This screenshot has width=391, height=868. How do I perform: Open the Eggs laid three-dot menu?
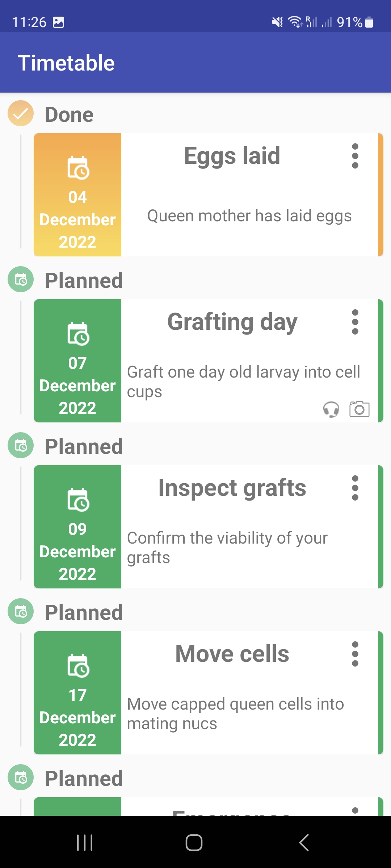point(355,156)
